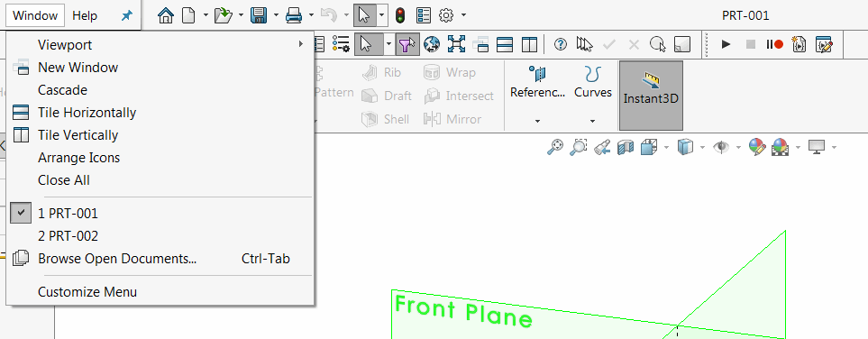This screenshot has width=868, height=339.
Task: Open the Edit Appearance color ball icon
Action: pyautogui.click(x=757, y=147)
